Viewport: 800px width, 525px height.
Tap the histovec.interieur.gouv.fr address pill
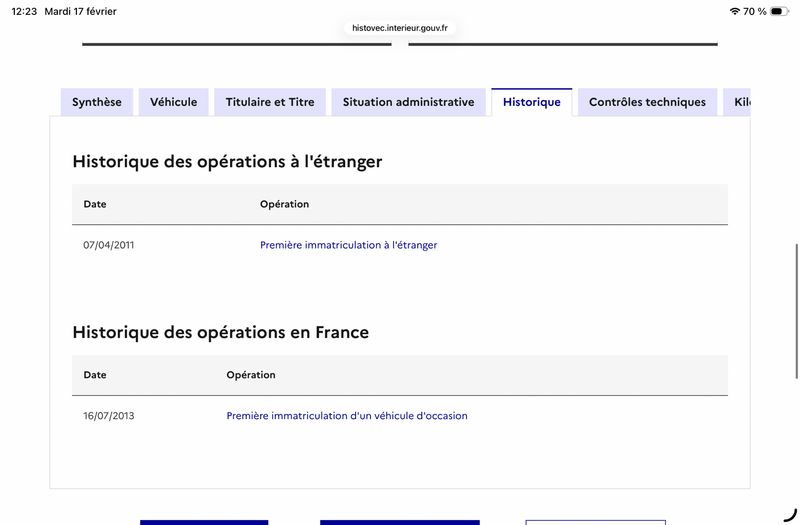[x=400, y=28]
